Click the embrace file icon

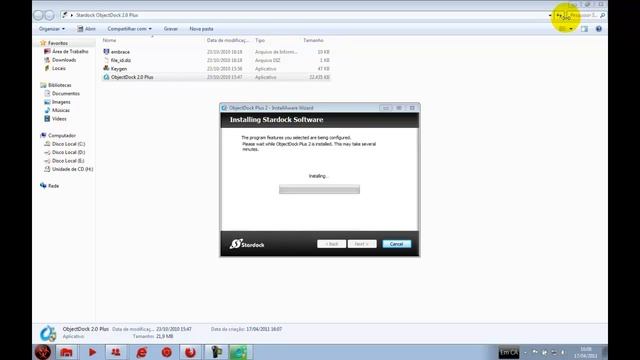click(x=106, y=52)
